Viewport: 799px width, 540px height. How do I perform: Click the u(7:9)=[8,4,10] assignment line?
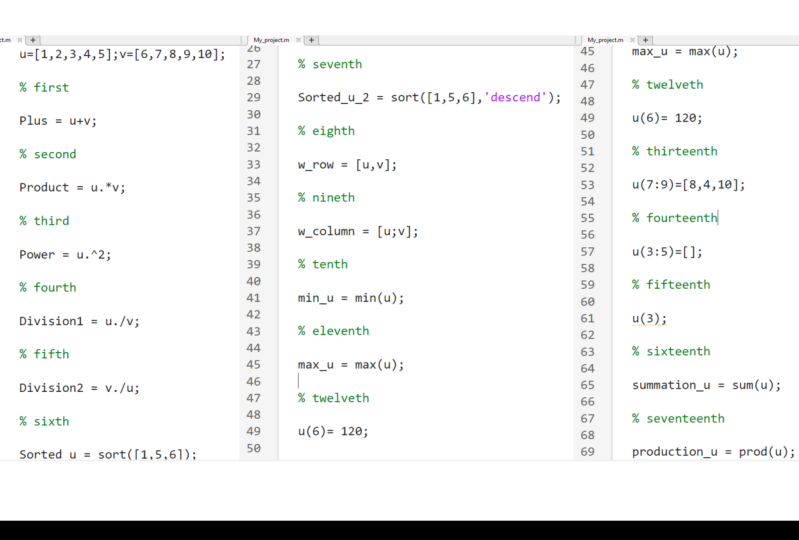tap(688, 185)
